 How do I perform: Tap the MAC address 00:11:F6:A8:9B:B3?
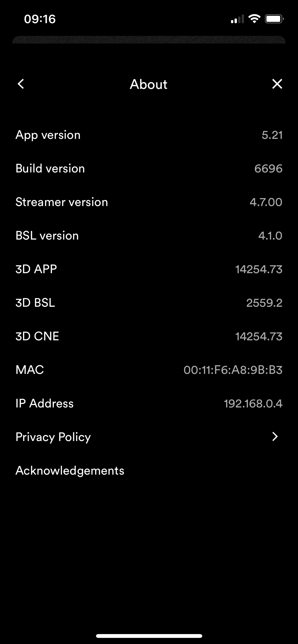point(233,370)
